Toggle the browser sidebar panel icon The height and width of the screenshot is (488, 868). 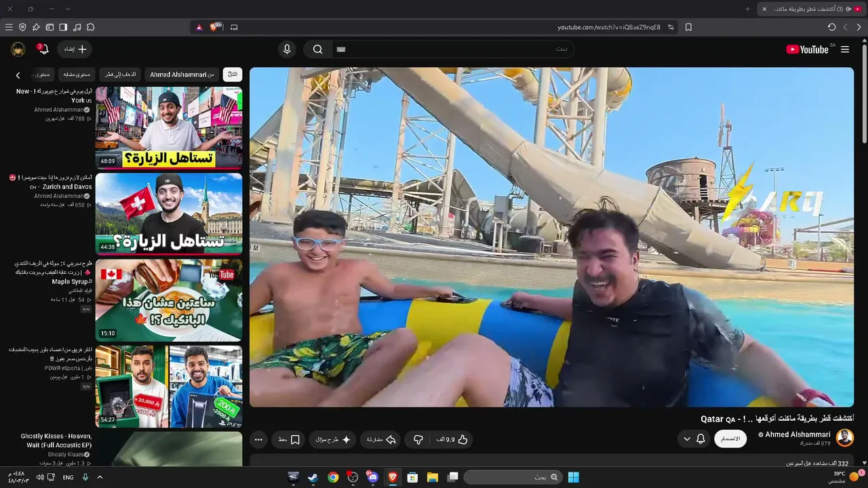pyautogui.click(x=63, y=27)
